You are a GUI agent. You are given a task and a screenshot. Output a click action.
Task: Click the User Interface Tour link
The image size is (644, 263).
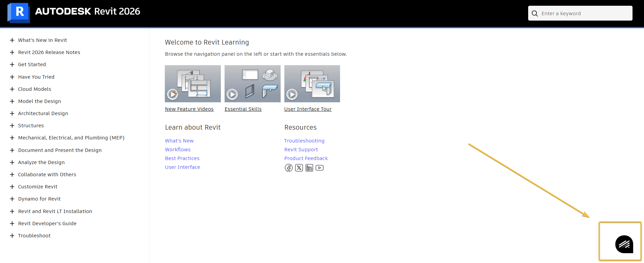308,109
